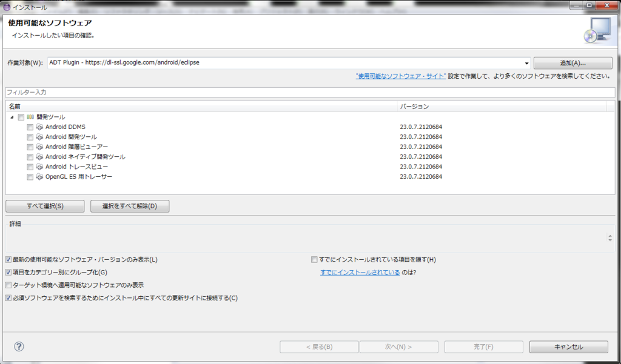Disable 項目をカテゴリー別にグループ化 option
This screenshot has width=621, height=364.
coord(8,272)
